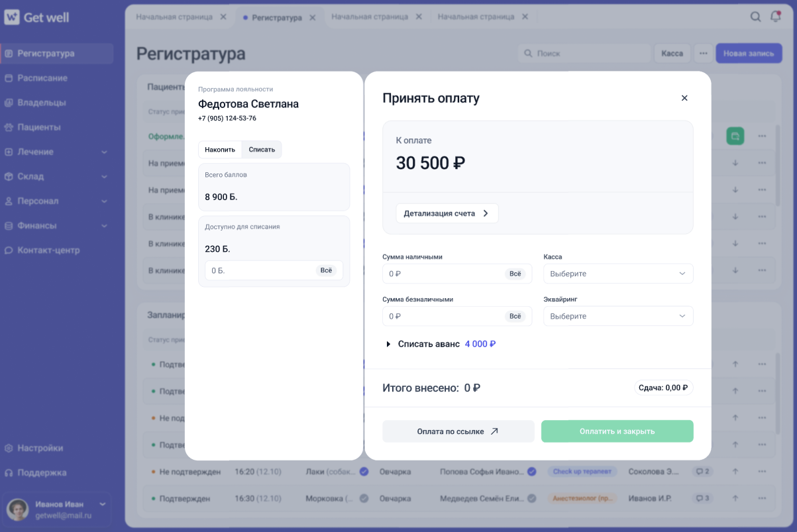
Task: Expand Склад submenu chevron
Action: 104,177
